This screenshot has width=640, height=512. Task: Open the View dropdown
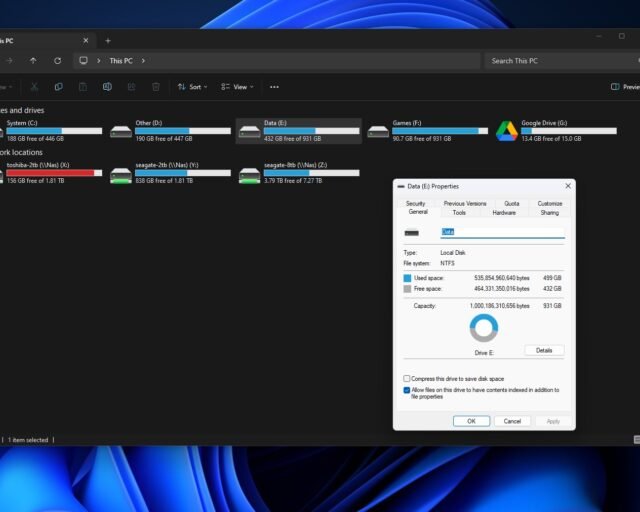pos(238,87)
